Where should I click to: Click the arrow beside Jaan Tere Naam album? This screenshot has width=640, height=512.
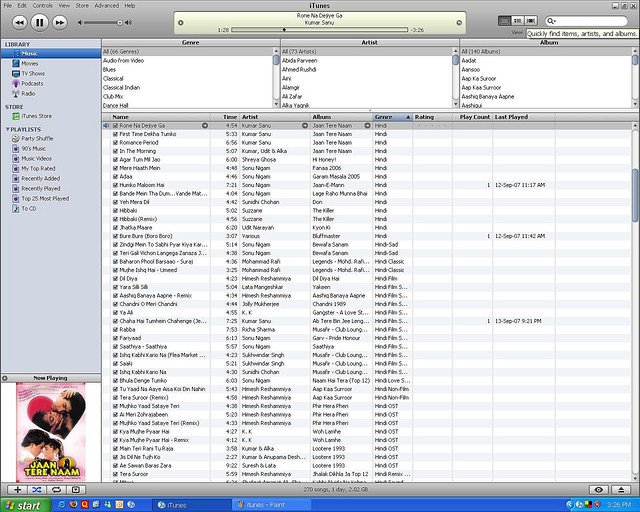click(x=367, y=126)
